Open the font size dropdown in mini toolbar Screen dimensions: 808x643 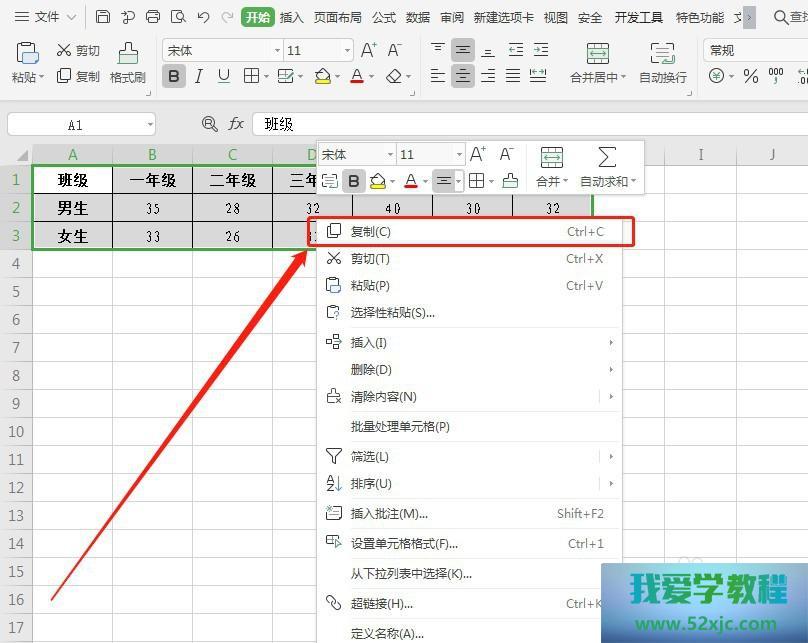459,155
